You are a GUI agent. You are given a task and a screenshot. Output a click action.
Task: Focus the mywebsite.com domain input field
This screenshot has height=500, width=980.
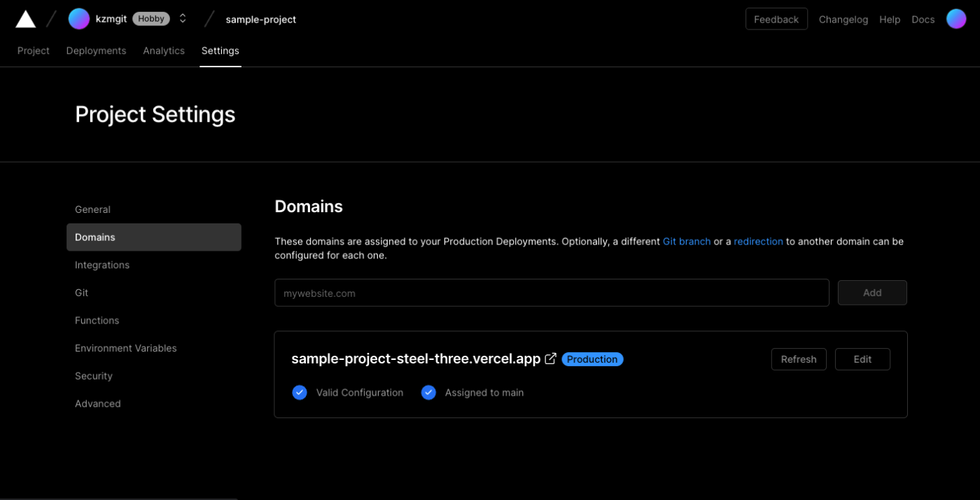(552, 293)
